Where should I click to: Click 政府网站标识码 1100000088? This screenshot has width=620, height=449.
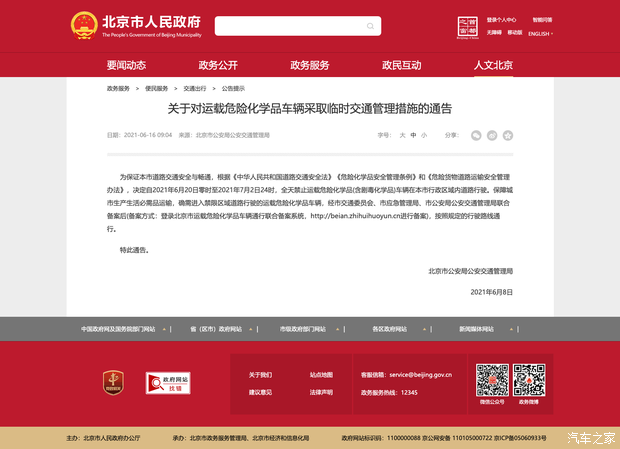tap(381, 438)
